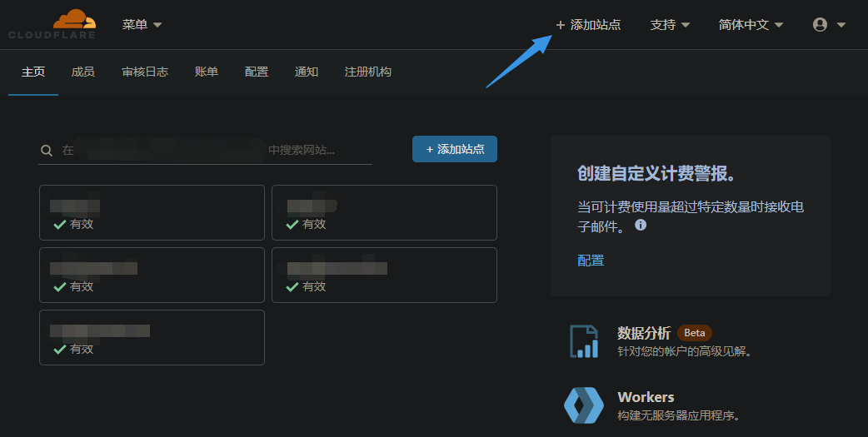This screenshot has width=868, height=437.
Task: Go to the 账单 billing tab
Action: [x=207, y=72]
